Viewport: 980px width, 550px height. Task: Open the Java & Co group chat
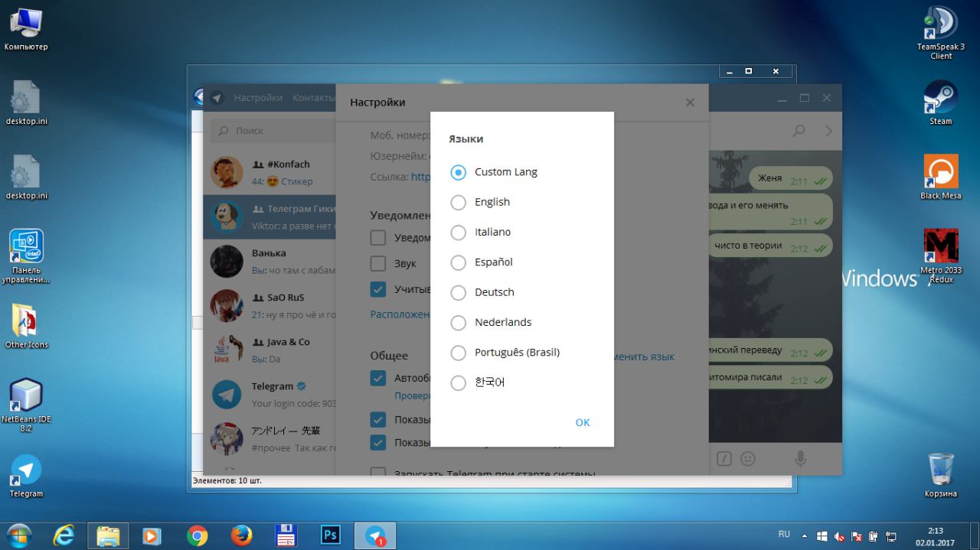(x=269, y=350)
